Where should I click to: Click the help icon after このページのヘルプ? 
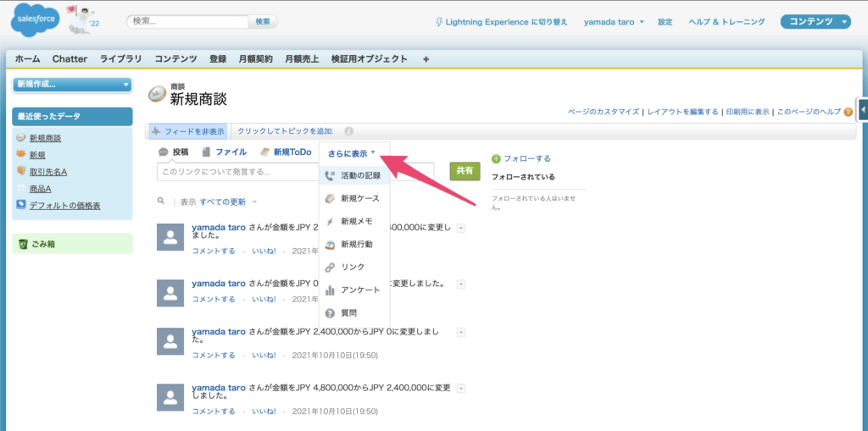tap(848, 112)
